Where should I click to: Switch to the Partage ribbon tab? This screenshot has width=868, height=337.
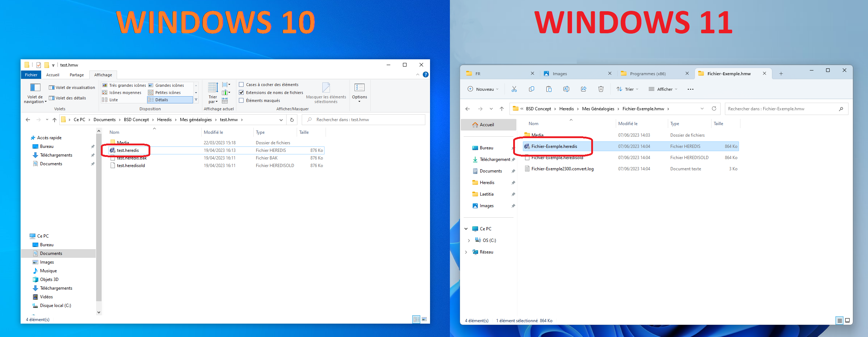coord(77,75)
